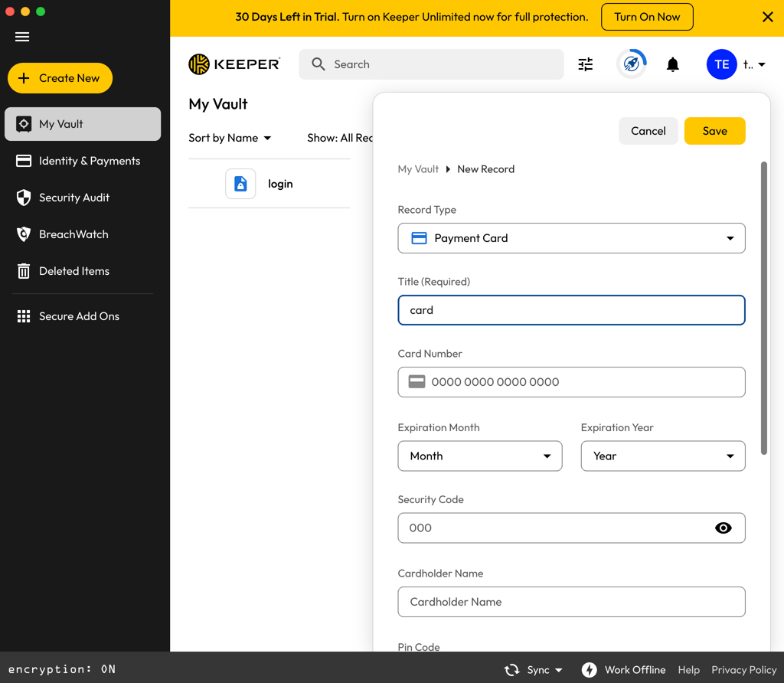Image resolution: width=784 pixels, height=683 pixels.
Task: Open the rocket onboarding progress icon
Action: point(632,64)
